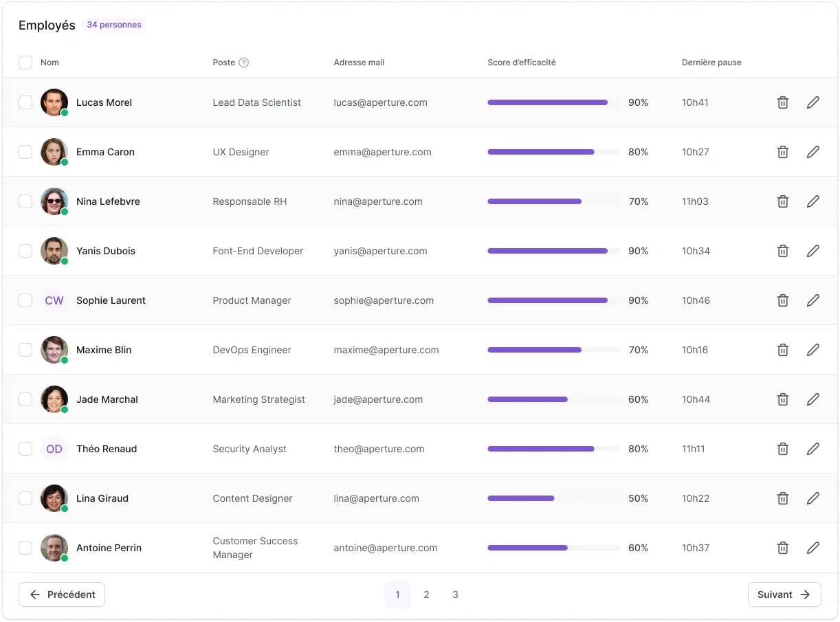840x622 pixels.
Task: Edit Théo Renaud with pencil icon
Action: point(813,449)
